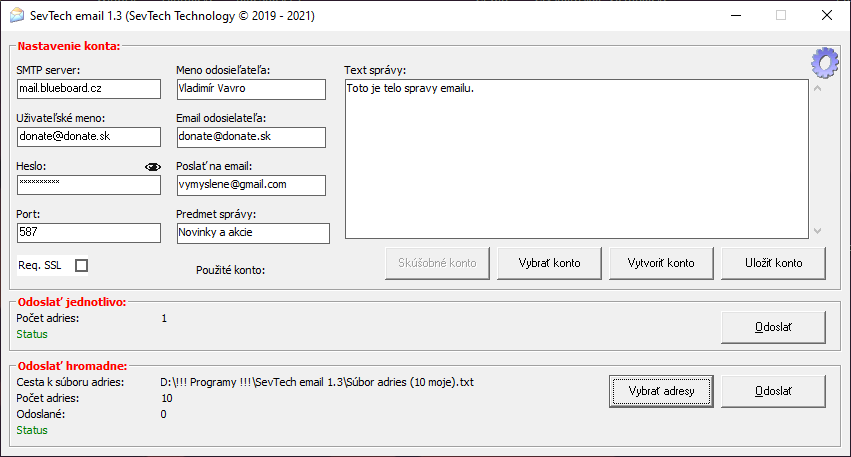Screen dimensions: 851x457
Task: Select the Port field
Action: click(88, 233)
